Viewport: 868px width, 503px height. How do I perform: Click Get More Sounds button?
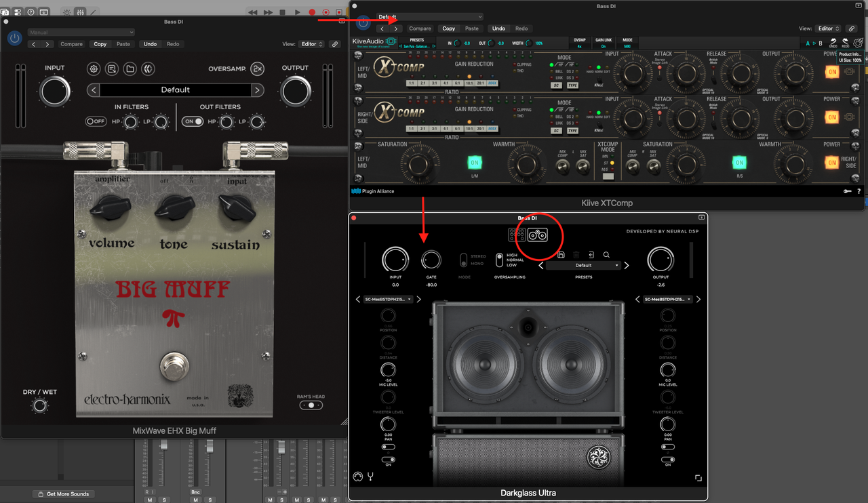point(64,494)
